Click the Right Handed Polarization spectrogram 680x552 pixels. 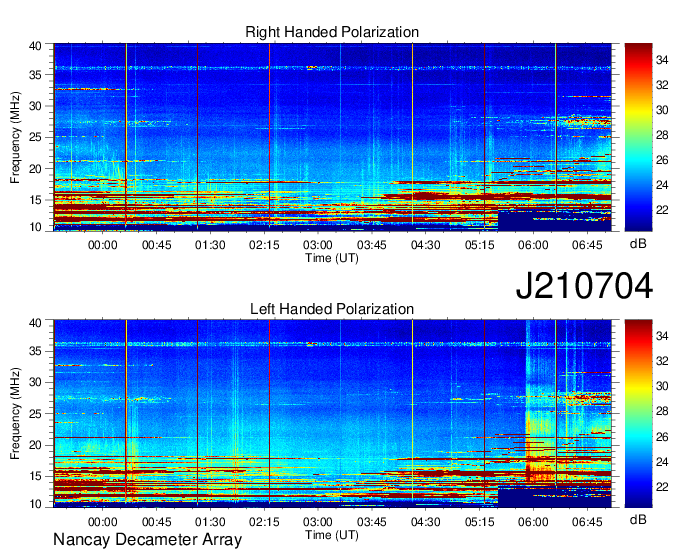point(332,137)
